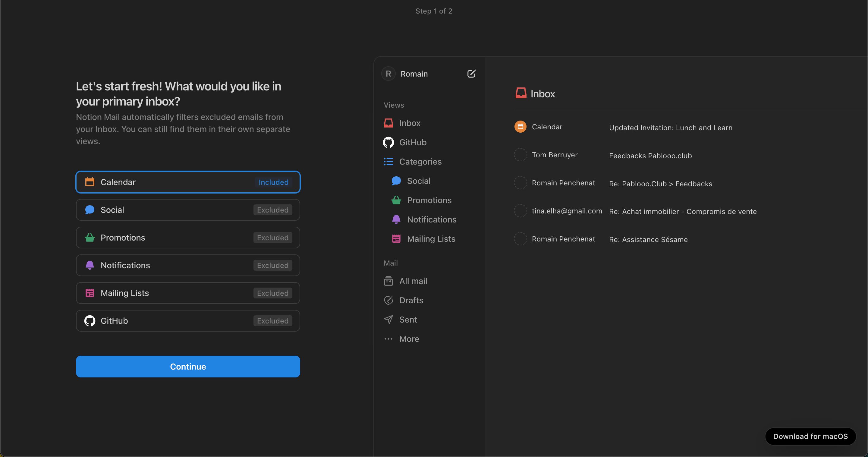Open the Promotions category view
This screenshot has width=868, height=457.
click(429, 200)
